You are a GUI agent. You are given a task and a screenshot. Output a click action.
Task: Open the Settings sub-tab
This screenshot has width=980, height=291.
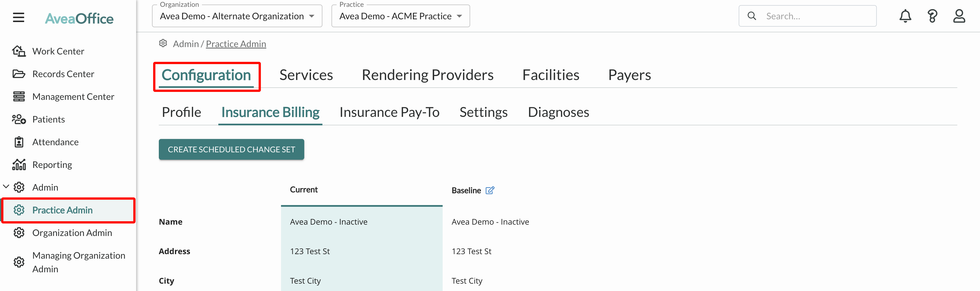click(483, 112)
